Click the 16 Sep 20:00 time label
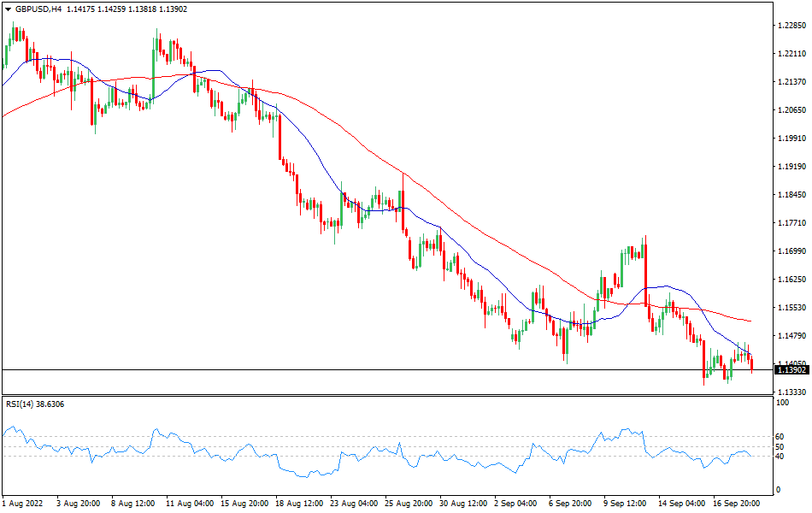The width and height of the screenshot is (812, 513). [x=738, y=504]
